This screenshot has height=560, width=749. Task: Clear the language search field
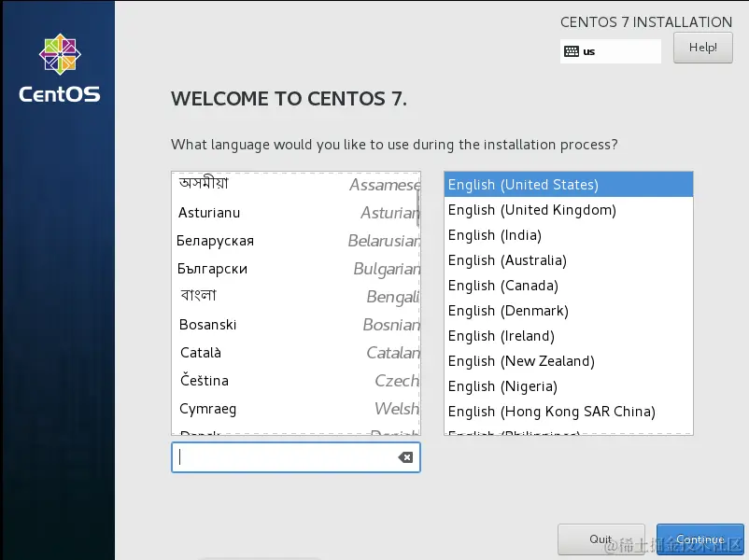click(405, 457)
